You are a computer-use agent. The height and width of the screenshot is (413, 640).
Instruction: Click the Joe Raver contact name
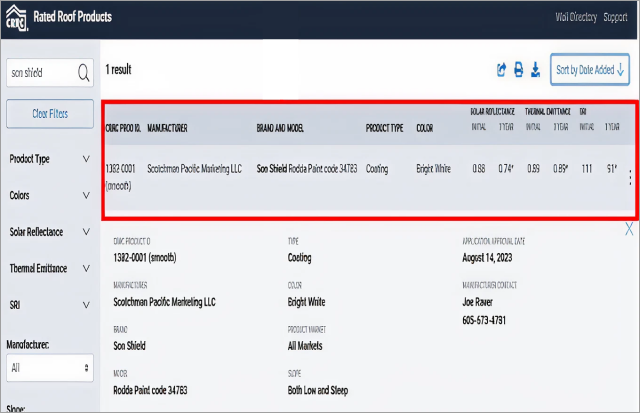[478, 302]
